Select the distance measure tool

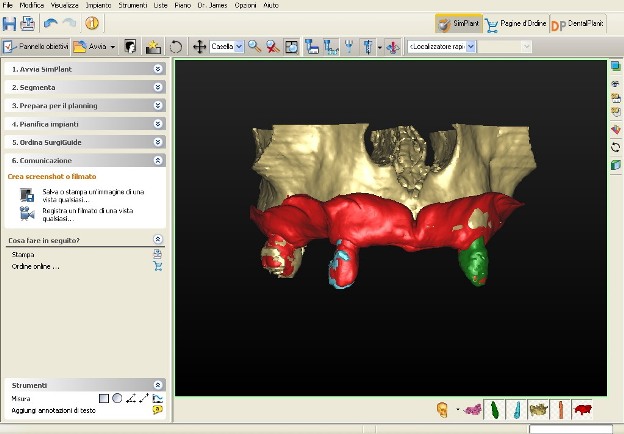point(144,398)
